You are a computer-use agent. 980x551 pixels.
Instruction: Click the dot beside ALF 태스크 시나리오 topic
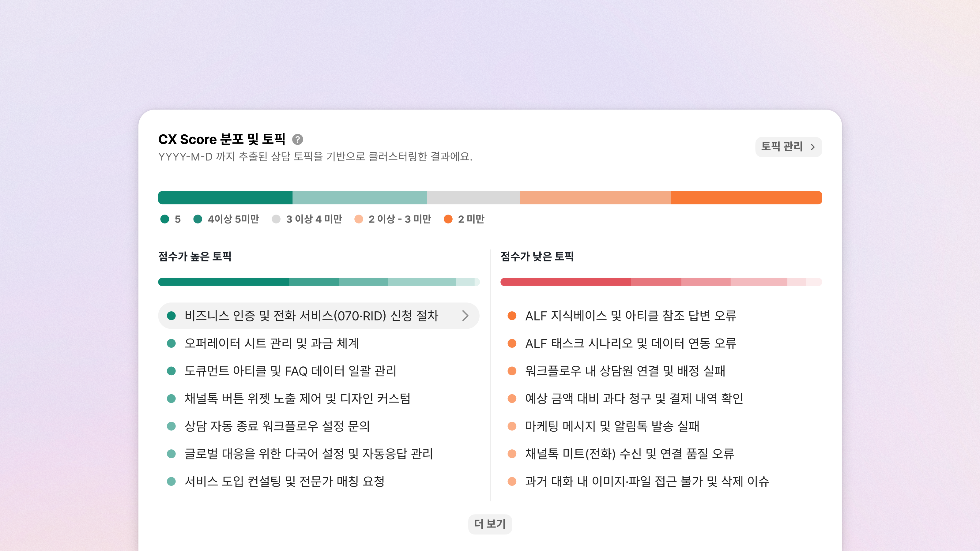[512, 343]
